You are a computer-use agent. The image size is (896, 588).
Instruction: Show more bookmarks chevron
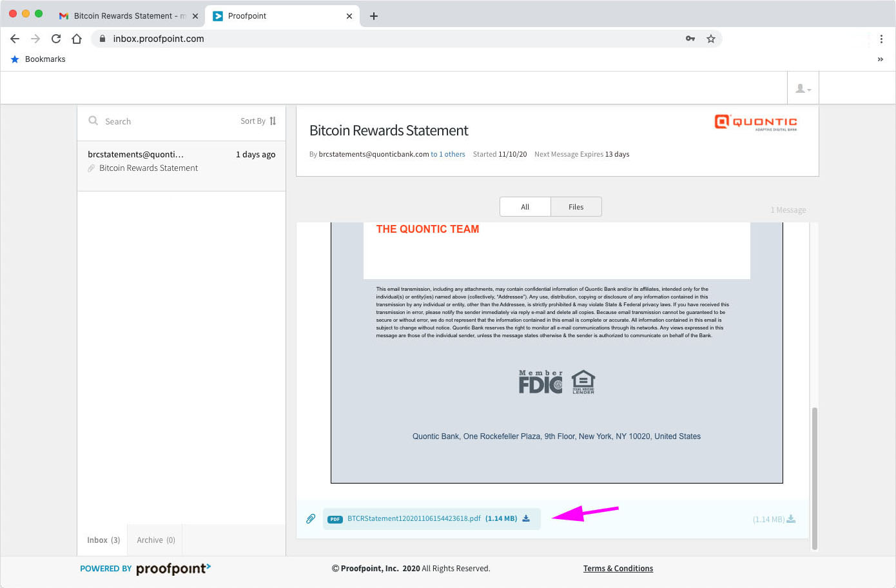pyautogui.click(x=881, y=59)
